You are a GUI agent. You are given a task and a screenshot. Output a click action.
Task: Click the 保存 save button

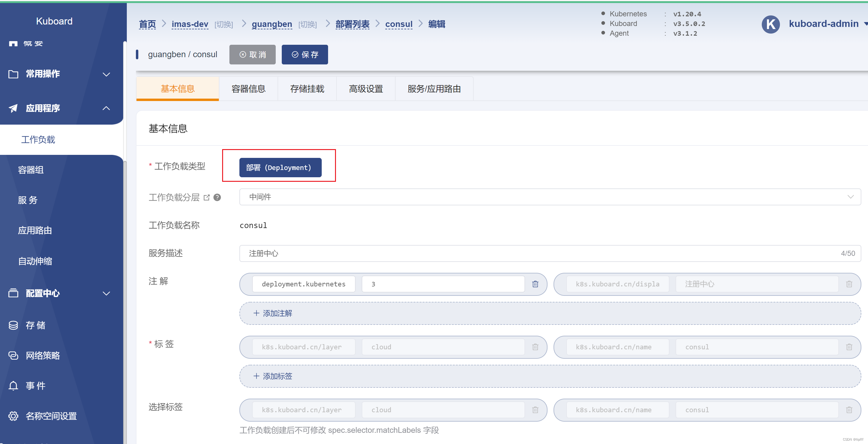[x=304, y=54]
